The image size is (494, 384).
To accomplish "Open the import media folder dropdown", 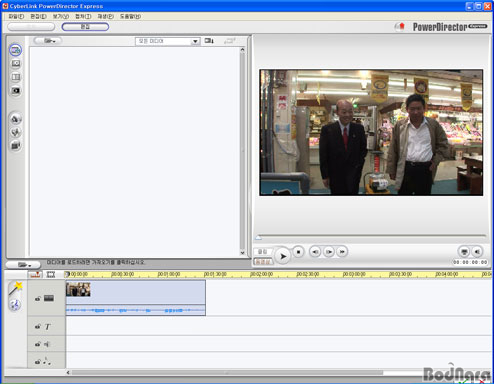I will click(x=49, y=41).
